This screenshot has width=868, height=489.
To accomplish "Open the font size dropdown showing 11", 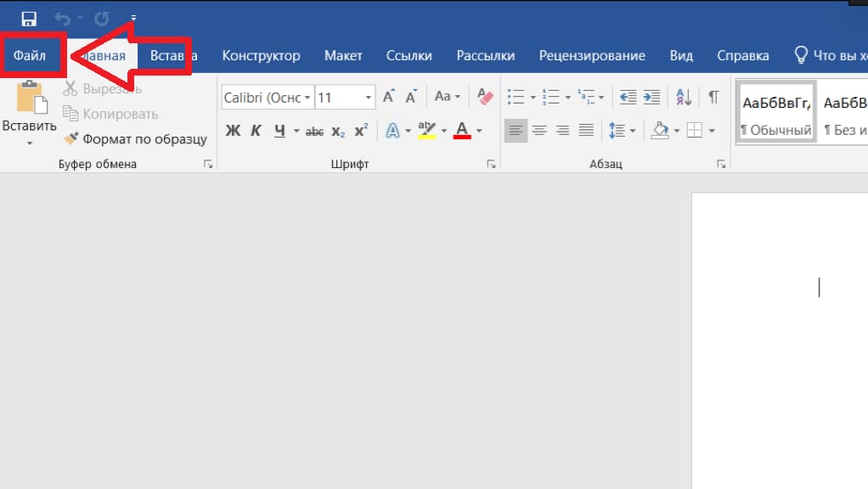I will pyautogui.click(x=369, y=98).
